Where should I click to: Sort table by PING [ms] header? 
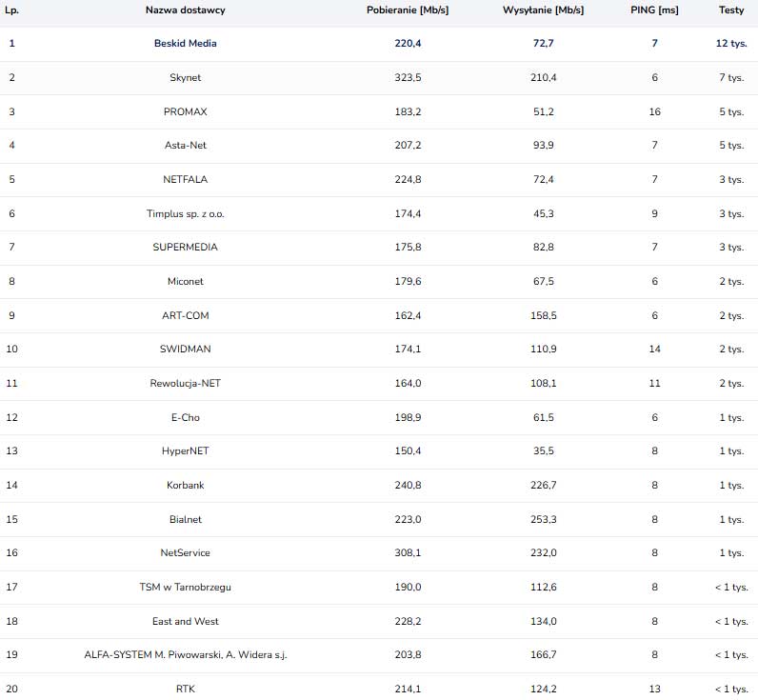pos(654,10)
